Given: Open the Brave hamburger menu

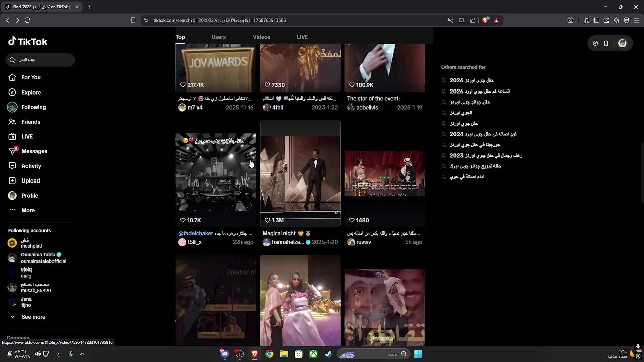Looking at the screenshot, I should click(x=636, y=20).
